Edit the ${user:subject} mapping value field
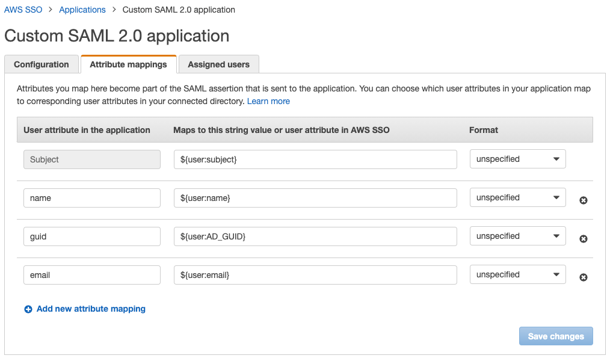 (x=315, y=159)
